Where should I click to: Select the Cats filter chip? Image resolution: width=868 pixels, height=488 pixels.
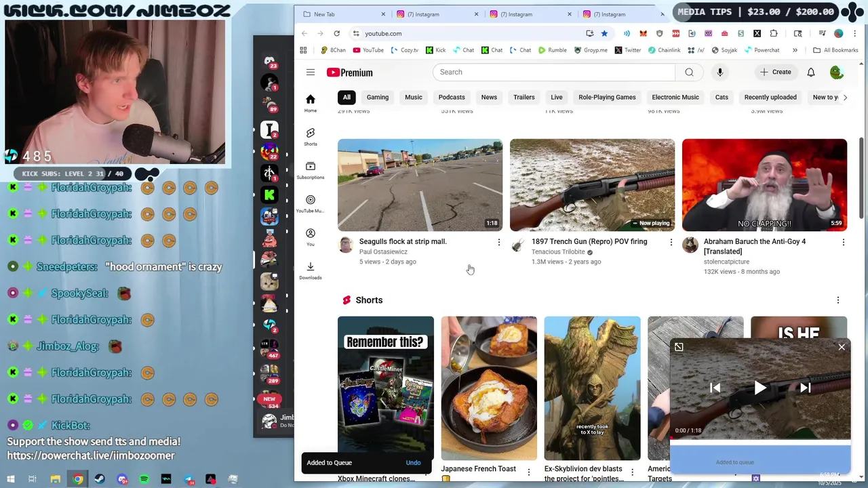click(x=722, y=97)
